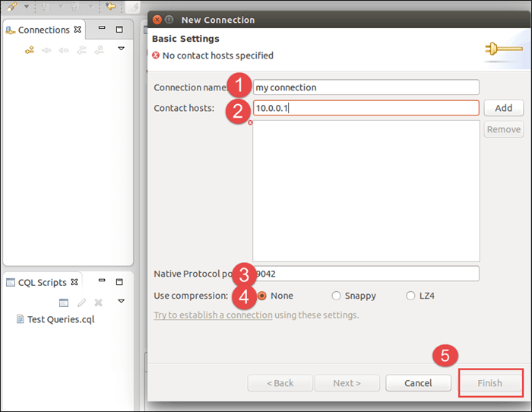This screenshot has height=412, width=532.
Task: Switch to the Connections tab
Action: pos(43,30)
